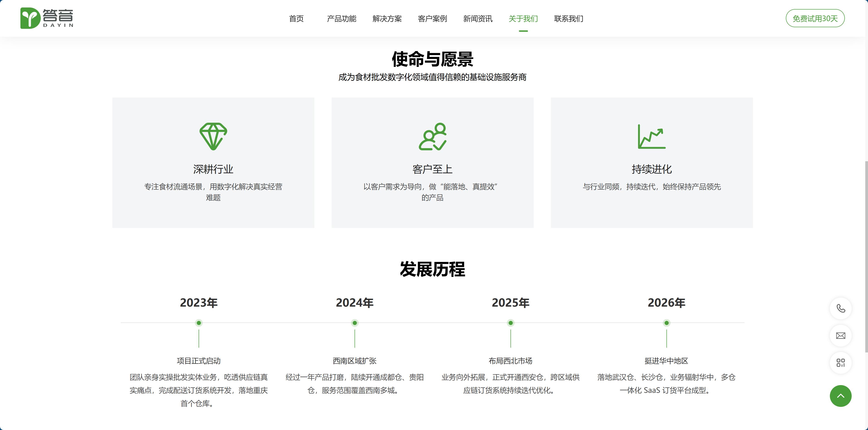
Task: Select the 2023年 timeline dot
Action: click(x=199, y=323)
